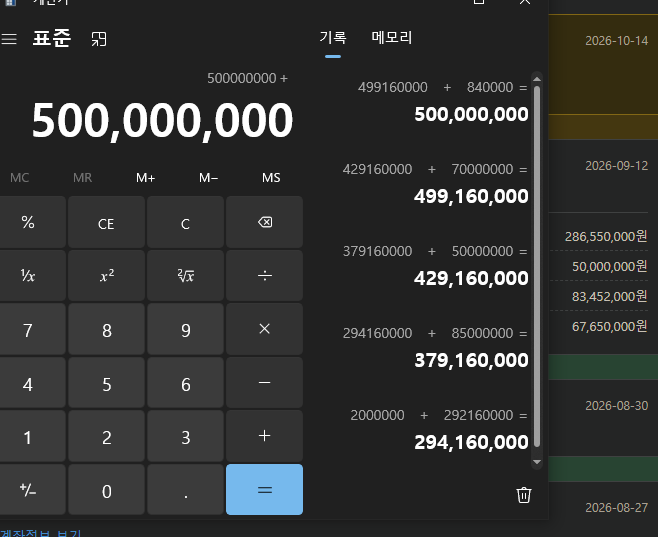Click the decimal point button
This screenshot has height=537, width=658.
[x=185, y=490]
